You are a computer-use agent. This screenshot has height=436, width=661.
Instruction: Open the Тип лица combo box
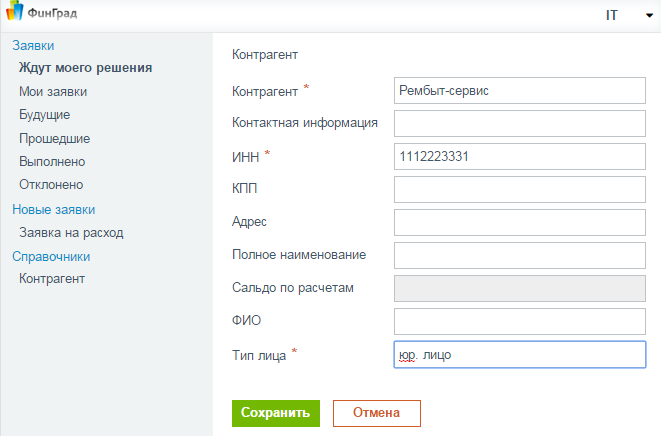pyautogui.click(x=520, y=355)
